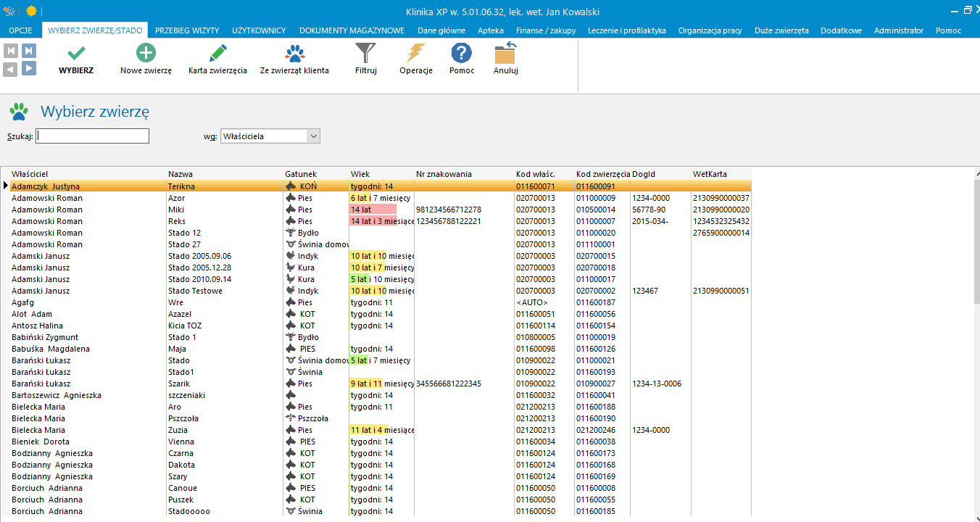Open Apteka menu
This screenshot has width=980, height=522.
click(x=491, y=30)
